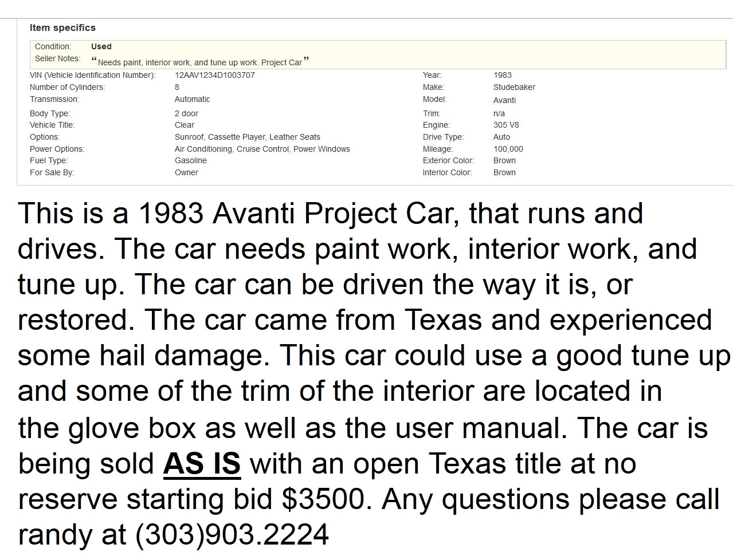Click the mileage value 100,000
Viewport: 733px width, 560px height.
click(x=508, y=149)
